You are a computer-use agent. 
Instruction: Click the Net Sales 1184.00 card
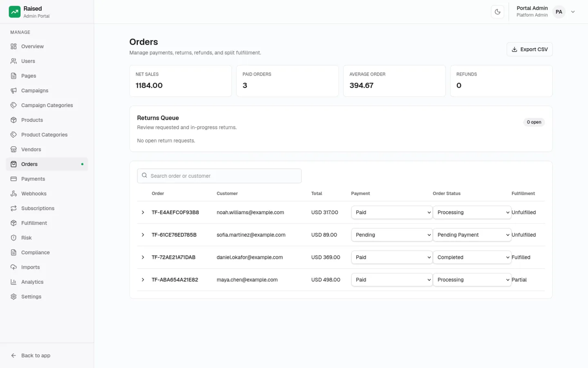[x=180, y=81]
